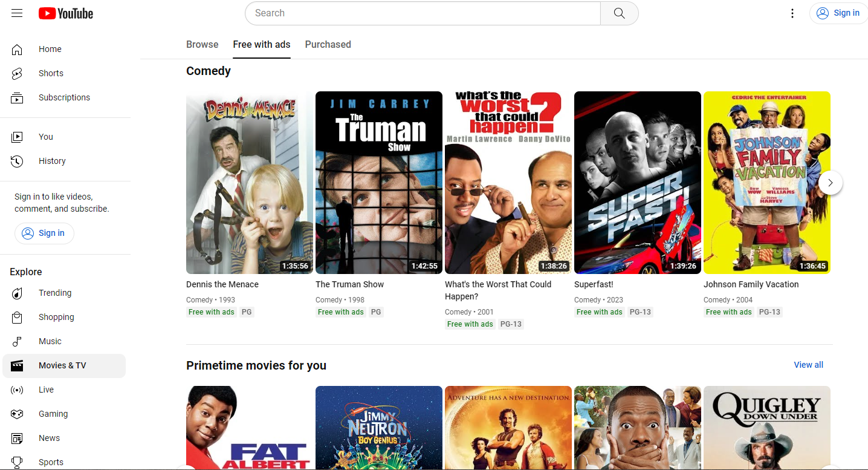Click the Sports trophy icon
Viewport: 868px width, 470px height.
(17, 462)
